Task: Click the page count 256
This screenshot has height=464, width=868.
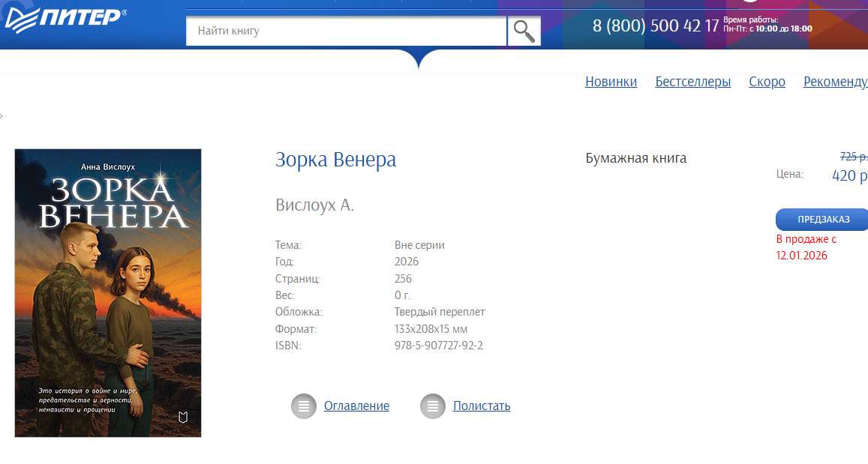Action: click(x=403, y=279)
